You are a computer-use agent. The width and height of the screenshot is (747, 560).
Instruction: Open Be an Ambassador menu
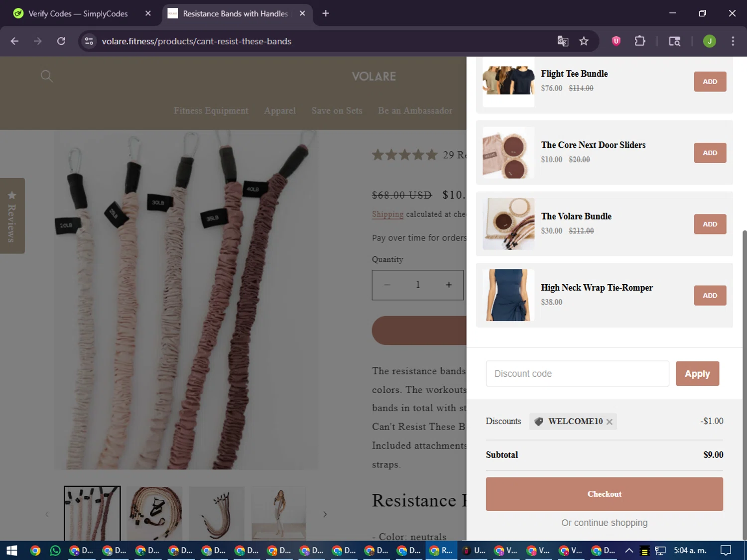pos(415,111)
